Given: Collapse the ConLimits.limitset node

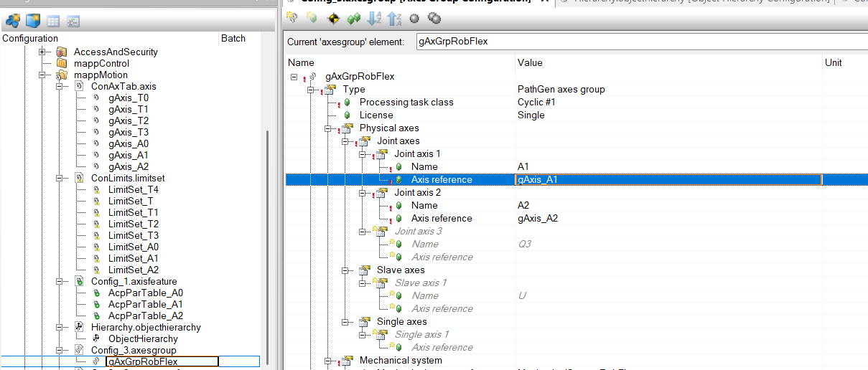Looking at the screenshot, I should (60, 178).
